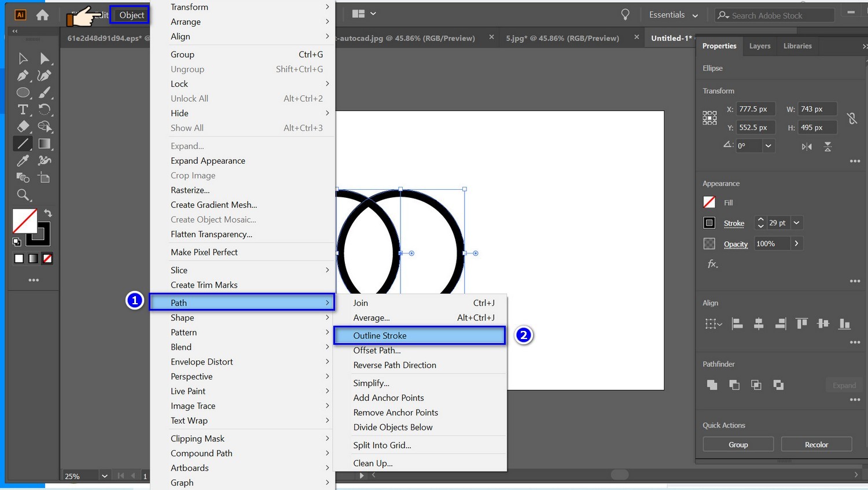Image resolution: width=868 pixels, height=490 pixels.
Task: Open the Essentials workspace dropdown
Action: coord(673,15)
